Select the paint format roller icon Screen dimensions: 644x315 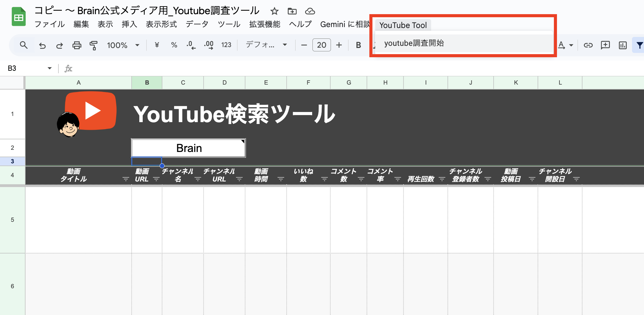93,45
